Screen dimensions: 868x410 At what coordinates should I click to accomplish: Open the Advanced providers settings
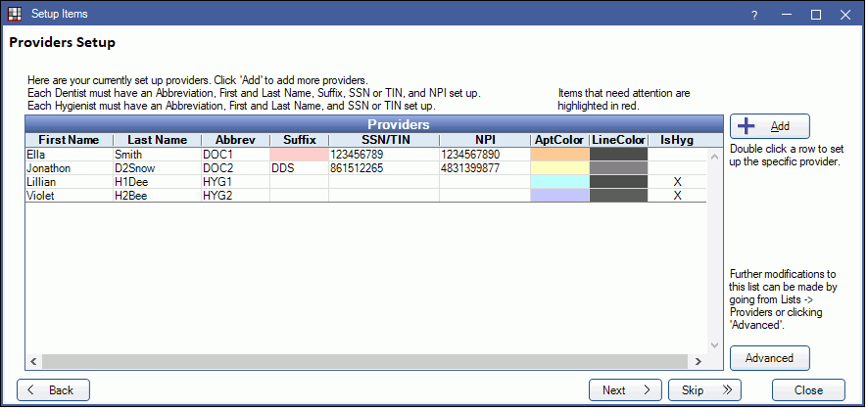click(x=769, y=358)
